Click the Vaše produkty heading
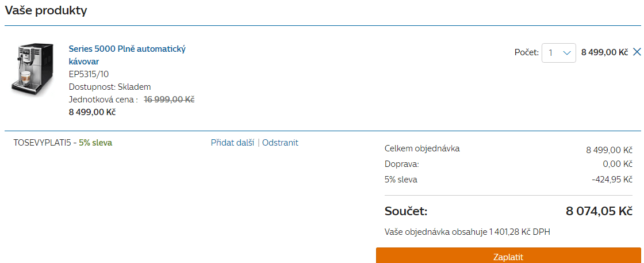This screenshot has width=644, height=263. coord(46,11)
